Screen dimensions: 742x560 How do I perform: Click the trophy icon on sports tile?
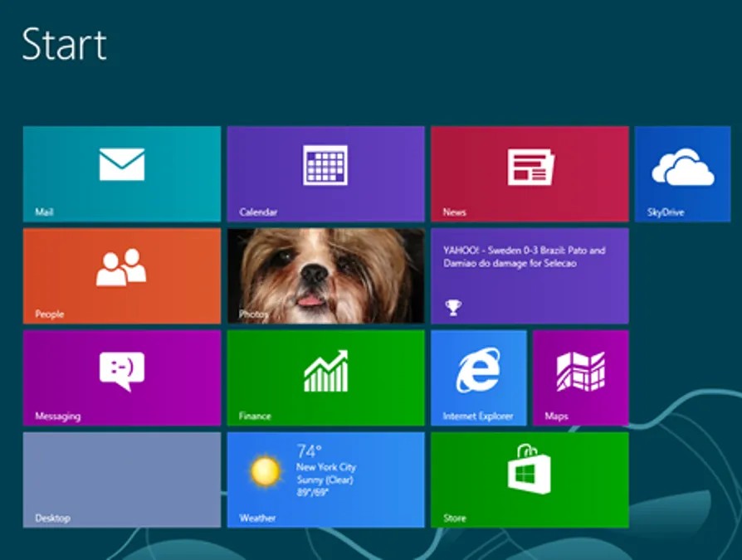pyautogui.click(x=452, y=308)
